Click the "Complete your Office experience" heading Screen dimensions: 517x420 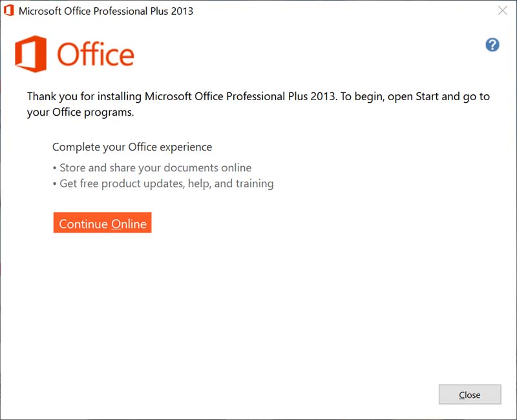[x=132, y=147]
